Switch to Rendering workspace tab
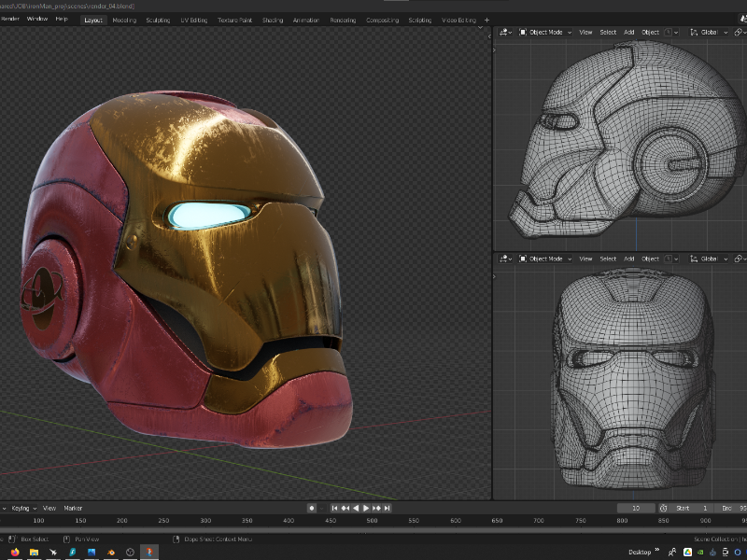The width and height of the screenshot is (747, 560). 343,20
